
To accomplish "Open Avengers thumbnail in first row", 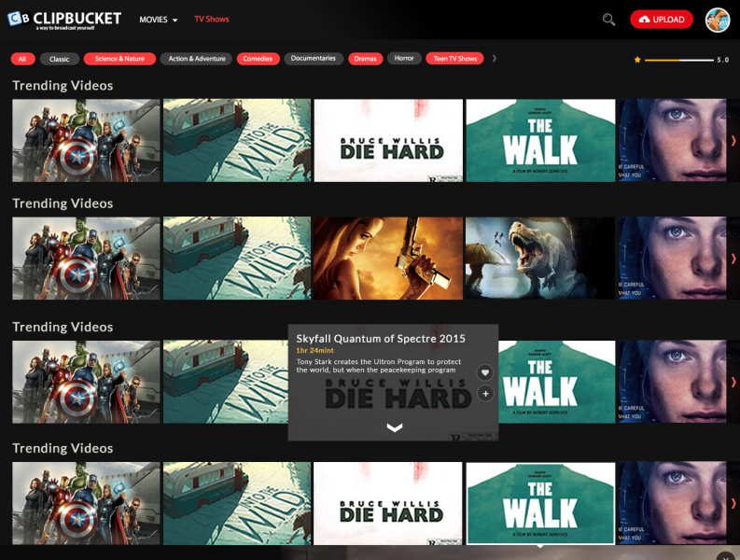I will (86, 140).
